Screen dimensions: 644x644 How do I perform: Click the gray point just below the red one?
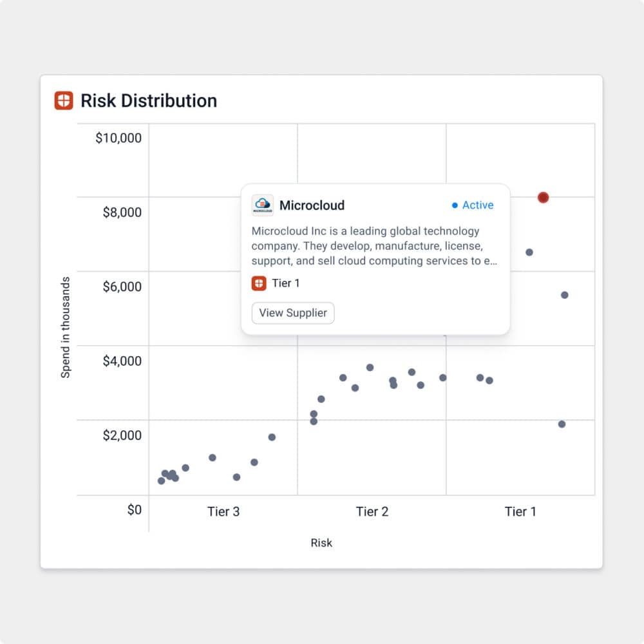[x=529, y=252]
